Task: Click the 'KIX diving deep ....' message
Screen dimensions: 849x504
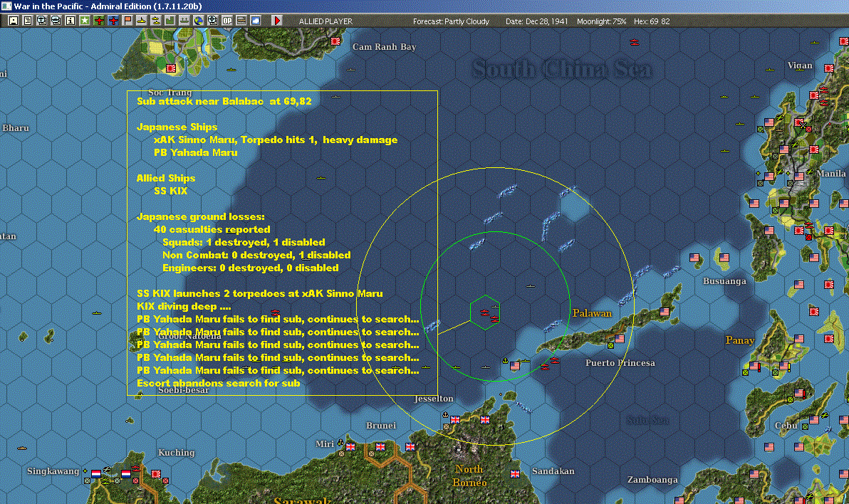Action: [184, 306]
